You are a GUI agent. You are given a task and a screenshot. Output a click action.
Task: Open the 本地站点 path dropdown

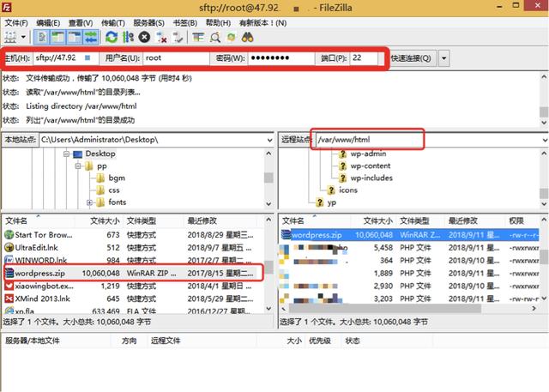tap(269, 141)
